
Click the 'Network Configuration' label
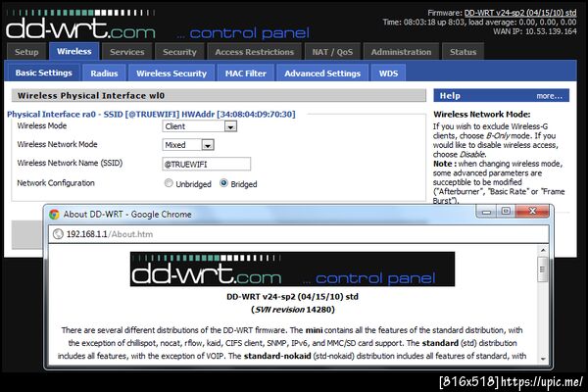coord(56,183)
